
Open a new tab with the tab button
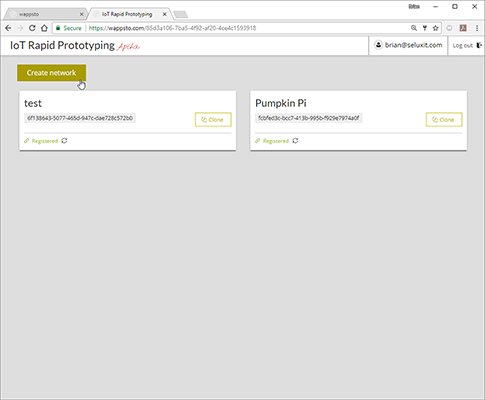click(x=181, y=14)
